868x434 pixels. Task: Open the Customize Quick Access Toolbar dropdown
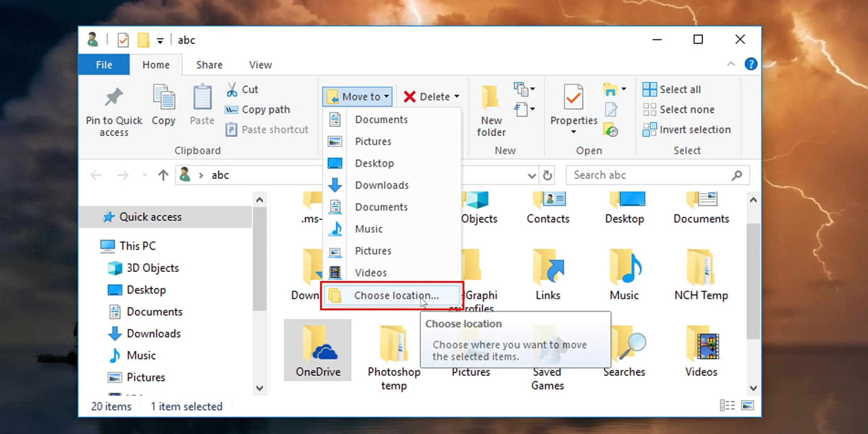[160, 41]
